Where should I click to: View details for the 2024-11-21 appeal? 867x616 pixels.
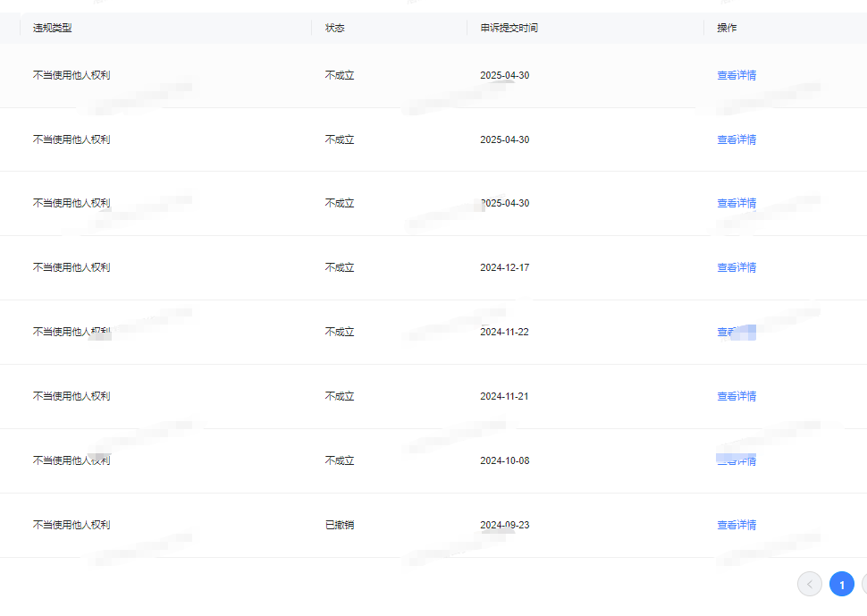[x=736, y=397]
